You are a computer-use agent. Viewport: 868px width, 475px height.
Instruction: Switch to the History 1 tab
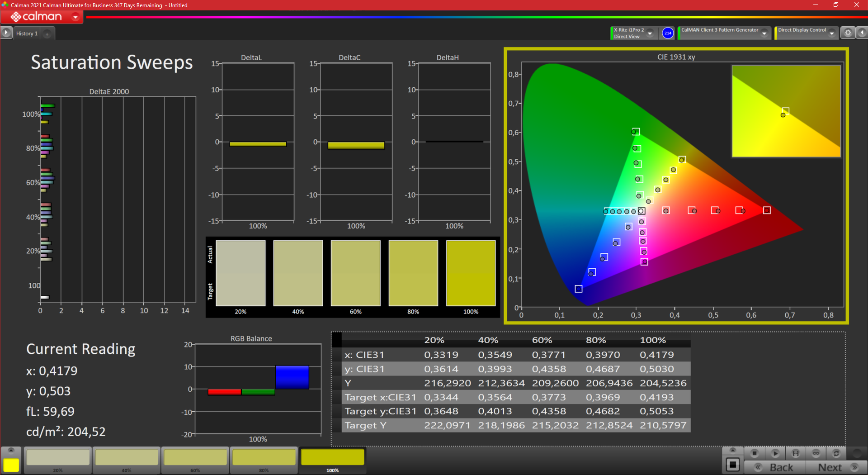click(27, 33)
